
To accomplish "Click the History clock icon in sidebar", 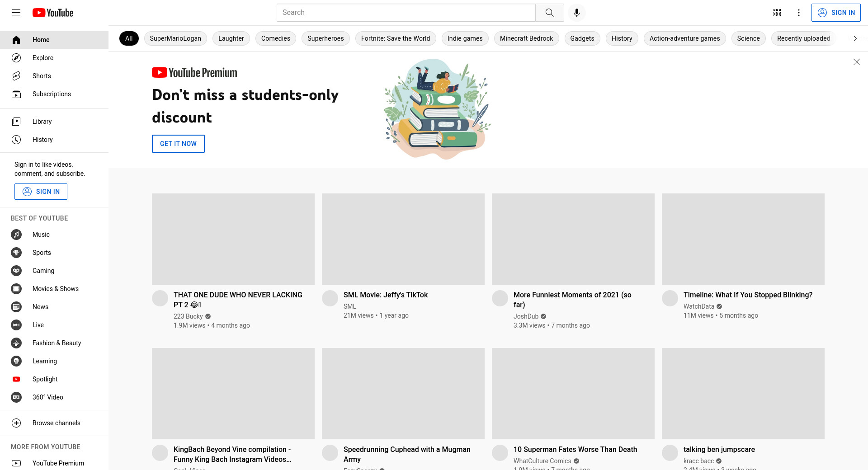I will pyautogui.click(x=16, y=140).
